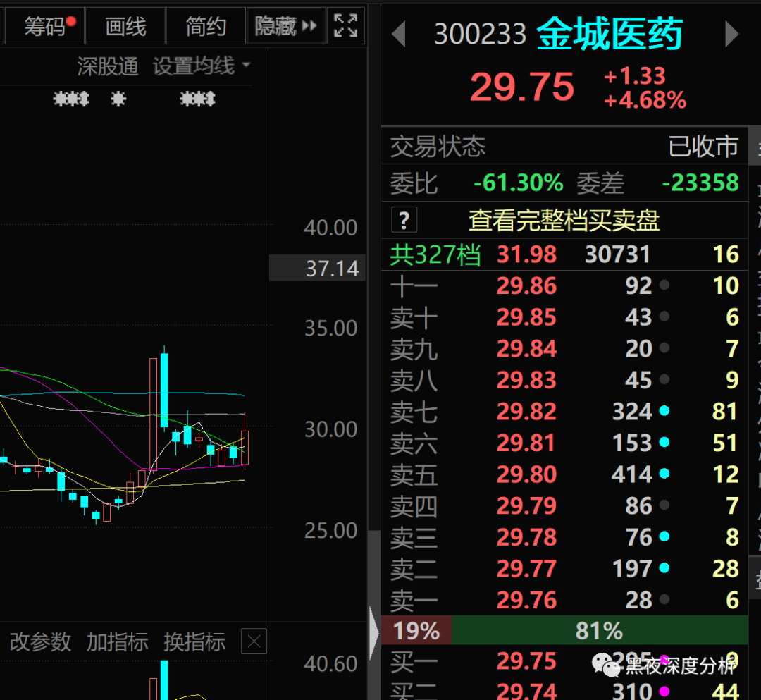Click the 换指标 button

pyautogui.click(x=194, y=641)
